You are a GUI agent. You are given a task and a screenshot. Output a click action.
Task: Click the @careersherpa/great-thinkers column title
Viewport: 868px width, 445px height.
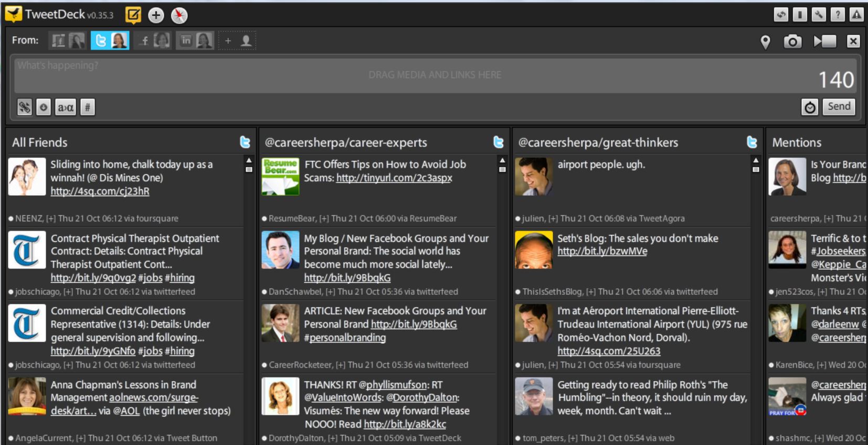(598, 143)
